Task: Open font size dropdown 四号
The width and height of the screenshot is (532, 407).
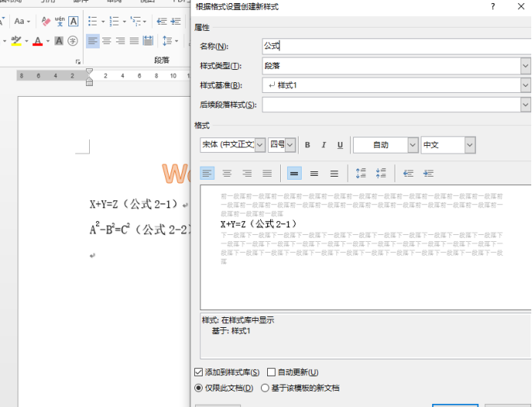Action: (290, 145)
